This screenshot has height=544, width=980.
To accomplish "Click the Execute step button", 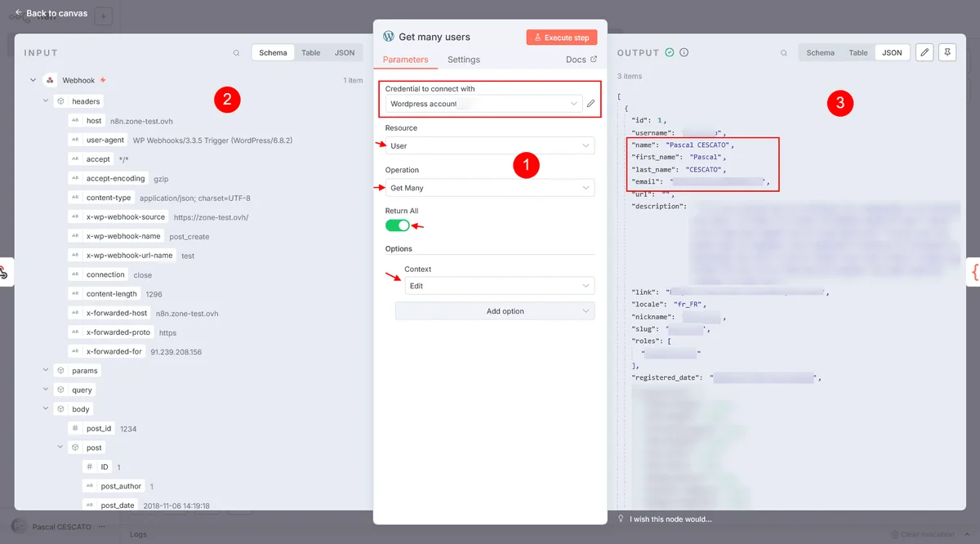I will point(562,38).
